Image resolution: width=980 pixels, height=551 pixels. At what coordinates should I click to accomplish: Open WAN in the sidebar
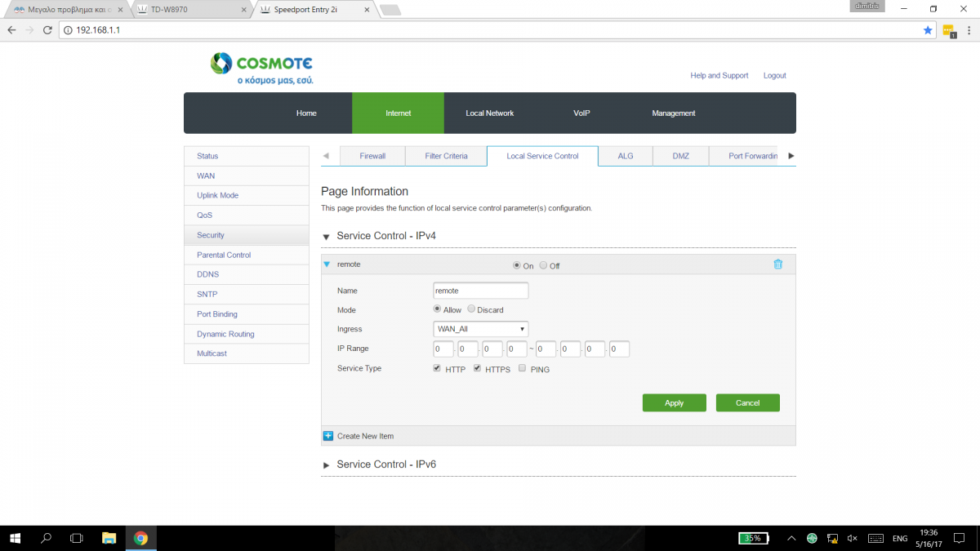(x=247, y=176)
